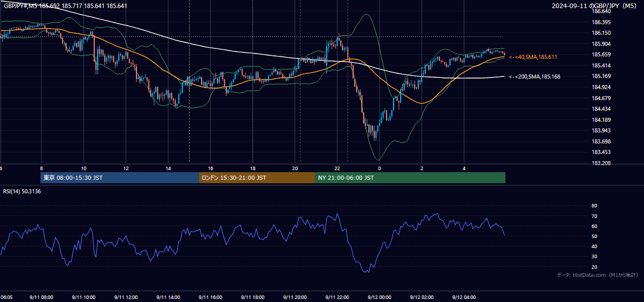Click the 186.640 price axis label

click(x=601, y=12)
